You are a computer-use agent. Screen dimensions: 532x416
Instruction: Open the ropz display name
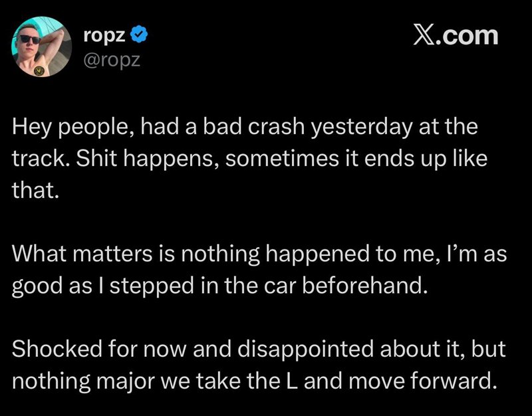pos(104,36)
